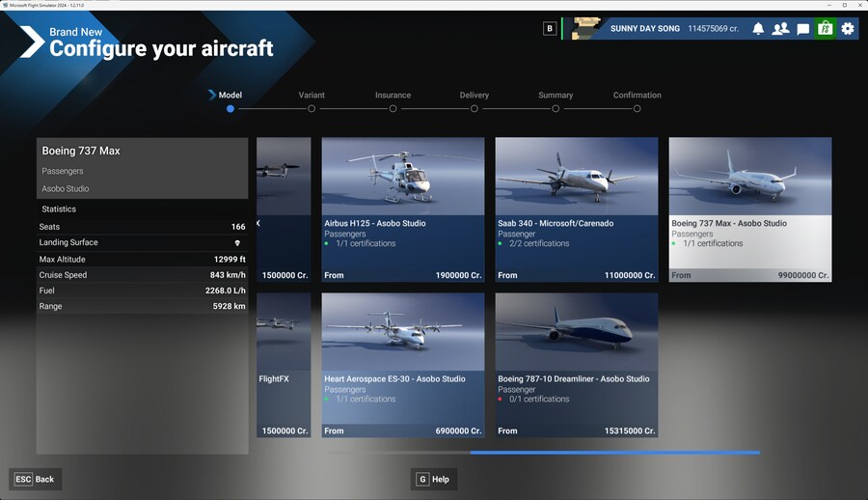This screenshot has height=500, width=868.
Task: Jump to the Delivery step circle
Action: point(475,109)
